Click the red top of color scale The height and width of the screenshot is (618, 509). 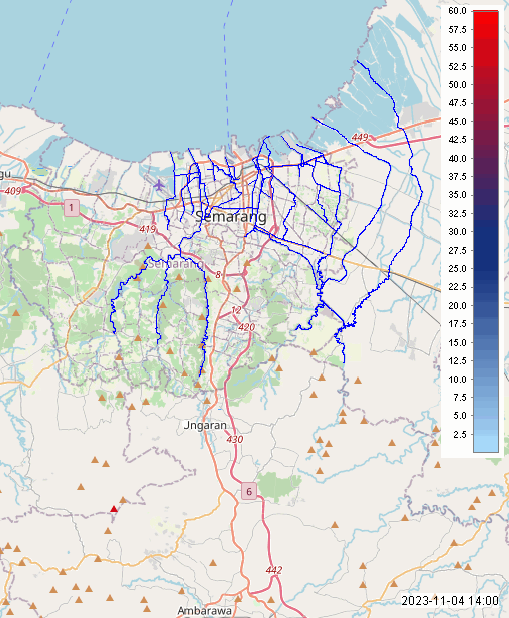point(486,16)
